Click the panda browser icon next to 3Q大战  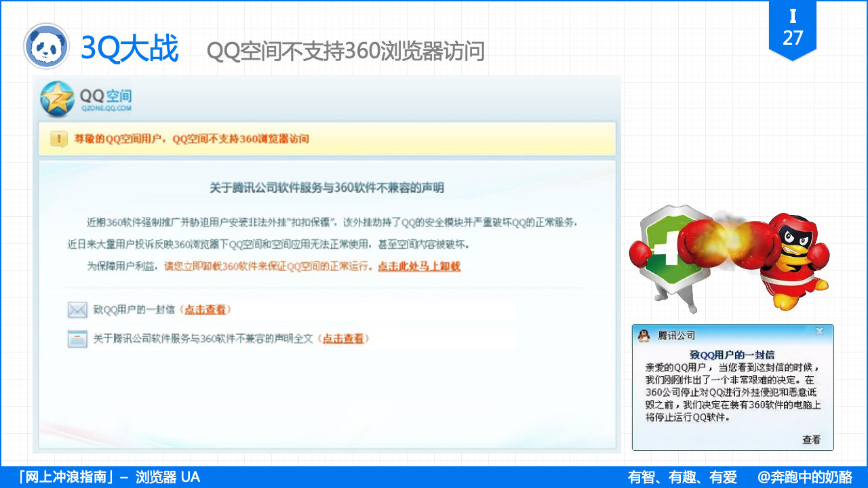tap(45, 46)
